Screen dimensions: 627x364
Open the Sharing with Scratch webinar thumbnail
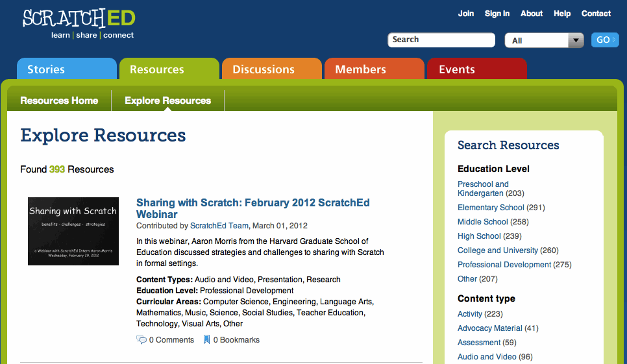[x=73, y=231]
